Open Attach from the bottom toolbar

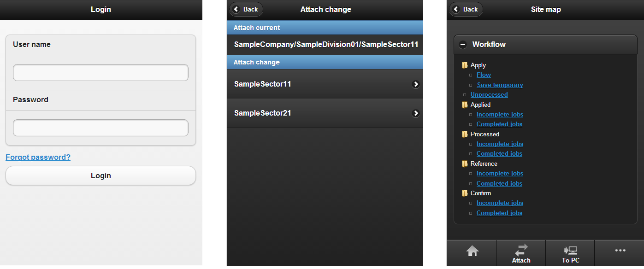tap(521, 253)
